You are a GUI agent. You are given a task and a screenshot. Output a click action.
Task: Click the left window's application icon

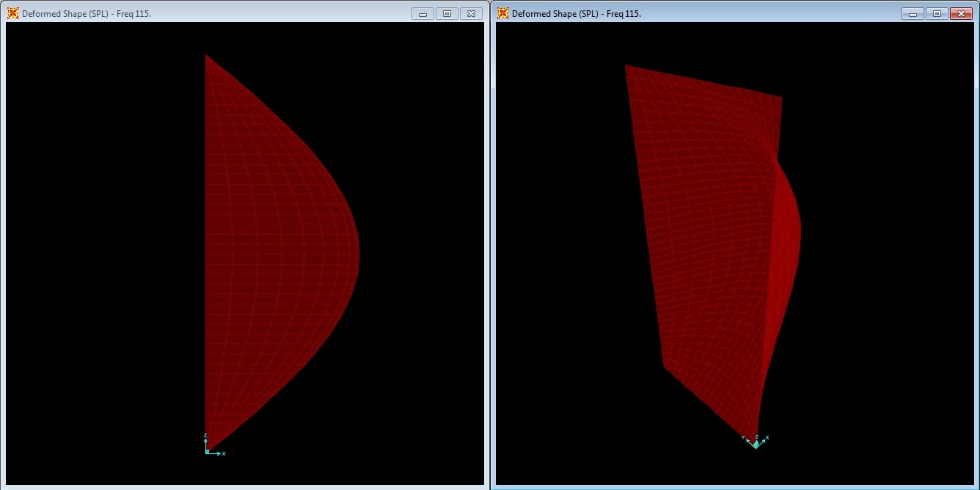pyautogui.click(x=13, y=13)
